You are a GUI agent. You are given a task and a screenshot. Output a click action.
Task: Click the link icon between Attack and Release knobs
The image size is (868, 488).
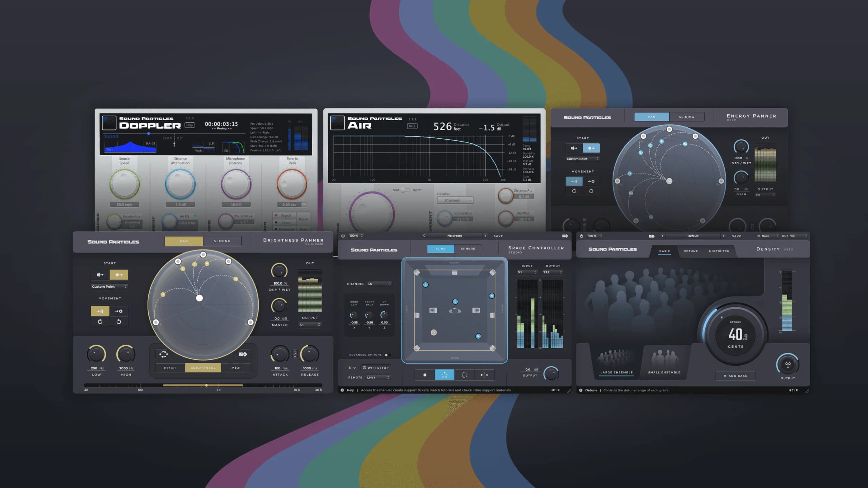pyautogui.click(x=294, y=354)
